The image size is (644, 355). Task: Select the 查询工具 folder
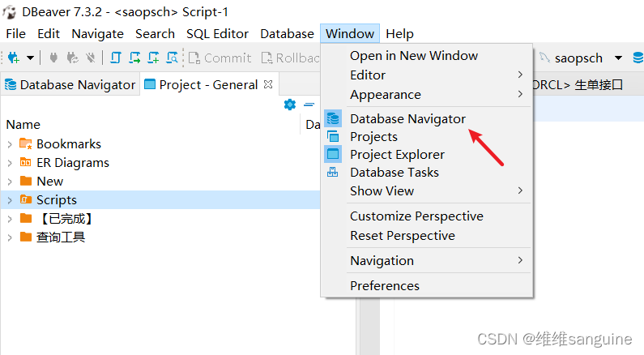click(61, 237)
